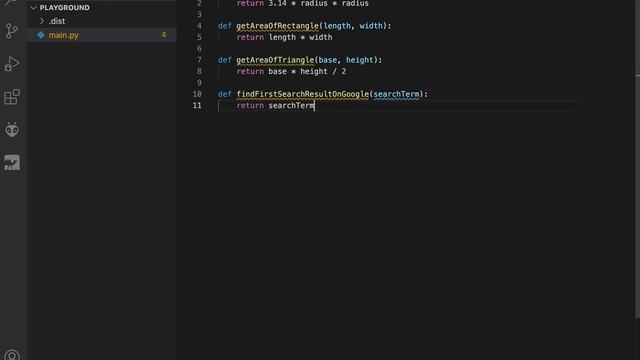Image resolution: width=640 pixels, height=360 pixels.
Task: Open the PlatformIO alien icon
Action: point(12,129)
